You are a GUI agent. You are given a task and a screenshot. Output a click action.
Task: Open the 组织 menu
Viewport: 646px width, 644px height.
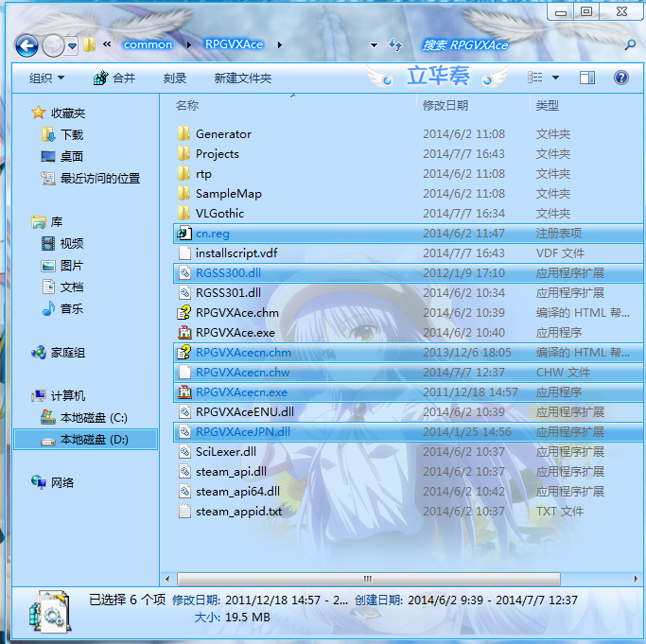46,78
